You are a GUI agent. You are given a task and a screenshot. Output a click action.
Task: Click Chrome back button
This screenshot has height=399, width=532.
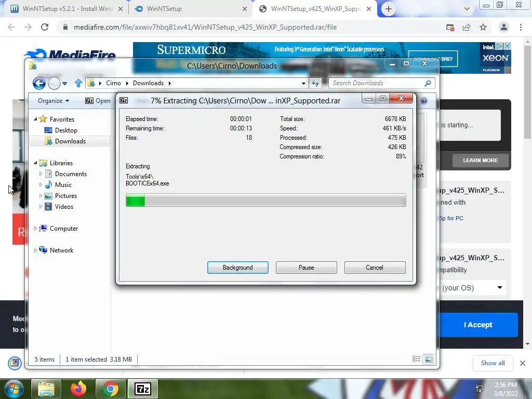click(x=11, y=27)
